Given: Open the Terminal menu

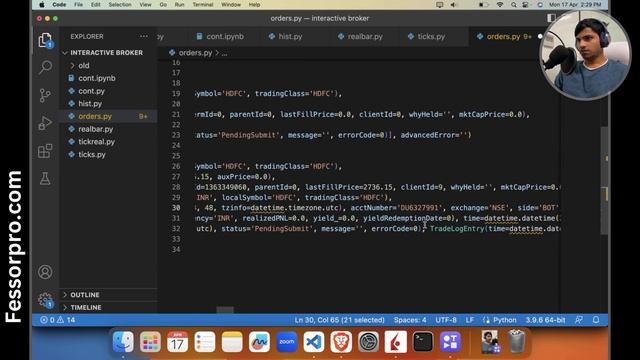Looking at the screenshot, I should point(203,4).
